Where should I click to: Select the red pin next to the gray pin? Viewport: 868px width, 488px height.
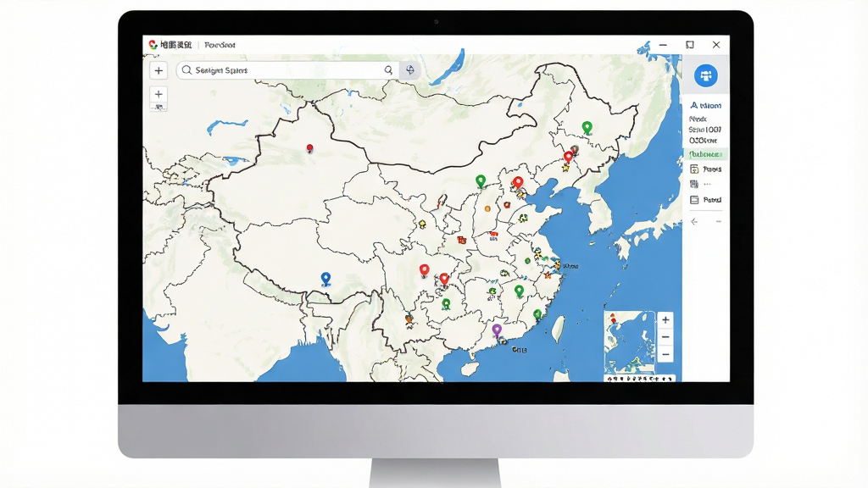(x=568, y=157)
